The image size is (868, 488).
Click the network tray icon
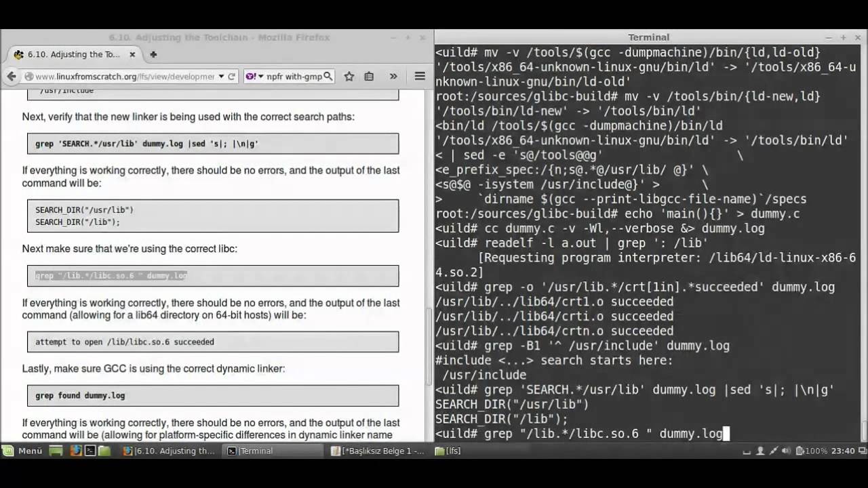pyautogui.click(x=774, y=451)
